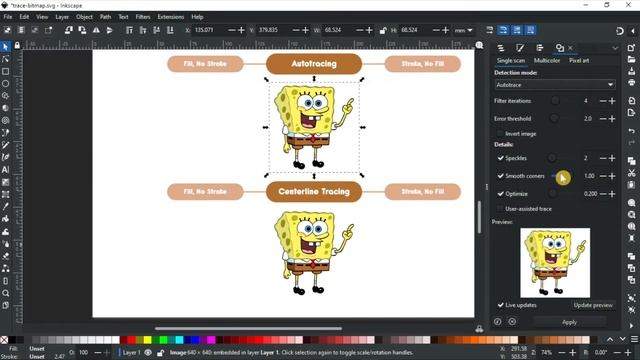Open the Detection mode Autotrace dropdown

point(555,85)
